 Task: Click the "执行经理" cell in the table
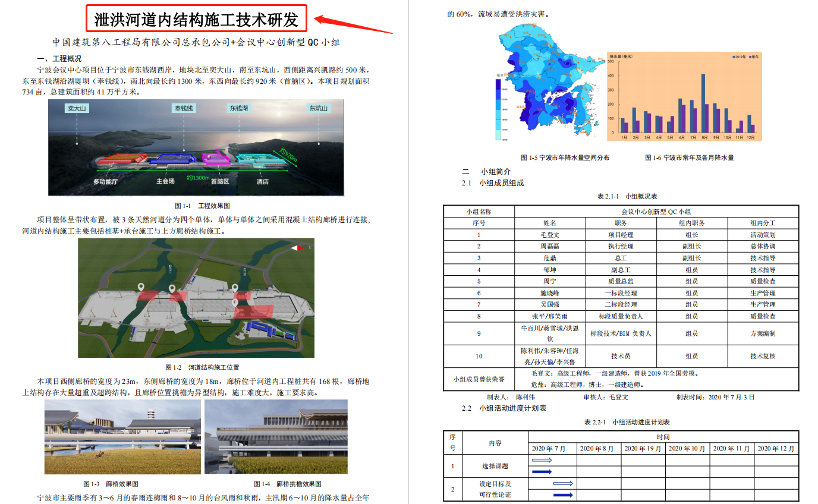point(621,246)
